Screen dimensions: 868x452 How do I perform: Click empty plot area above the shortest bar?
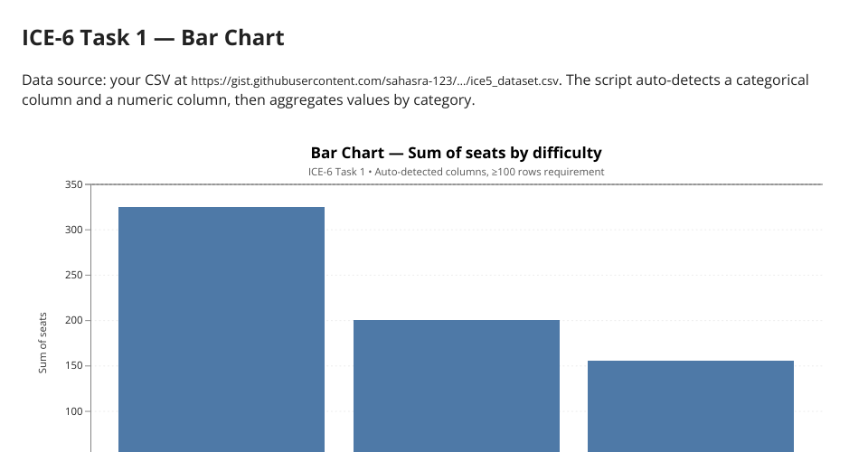pos(691,271)
